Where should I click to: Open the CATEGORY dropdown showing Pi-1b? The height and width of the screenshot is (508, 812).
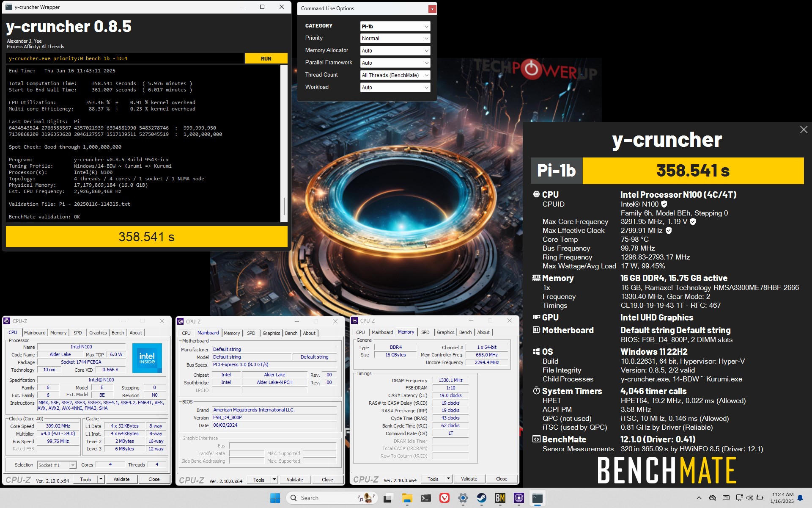click(395, 26)
